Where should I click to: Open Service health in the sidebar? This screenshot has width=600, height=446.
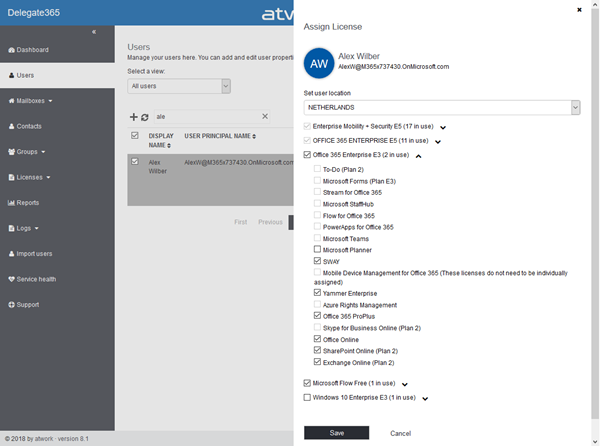(x=33, y=279)
